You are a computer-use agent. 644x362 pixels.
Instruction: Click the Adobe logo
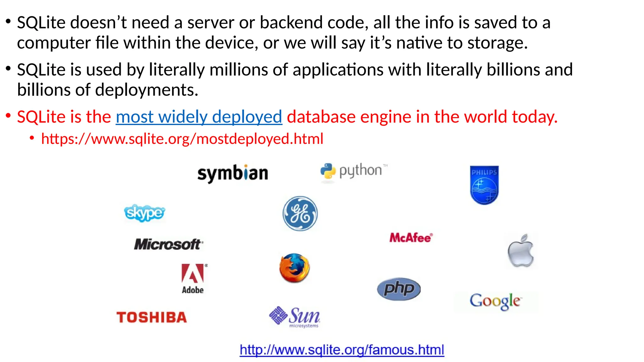[x=194, y=279]
